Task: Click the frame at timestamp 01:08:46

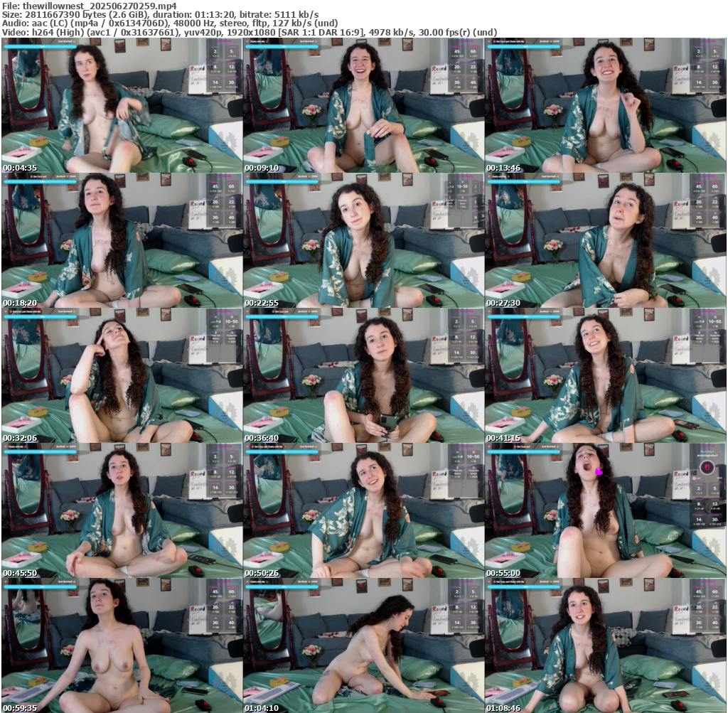Action: click(x=606, y=645)
